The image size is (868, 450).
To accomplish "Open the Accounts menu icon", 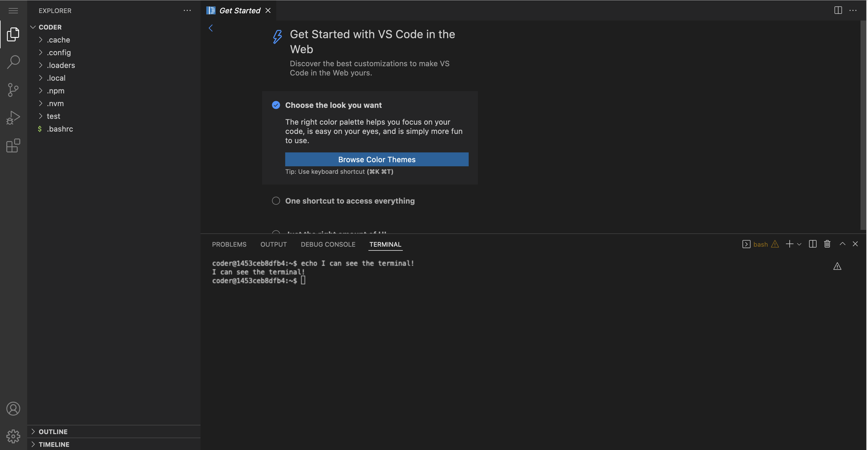I will tap(13, 408).
